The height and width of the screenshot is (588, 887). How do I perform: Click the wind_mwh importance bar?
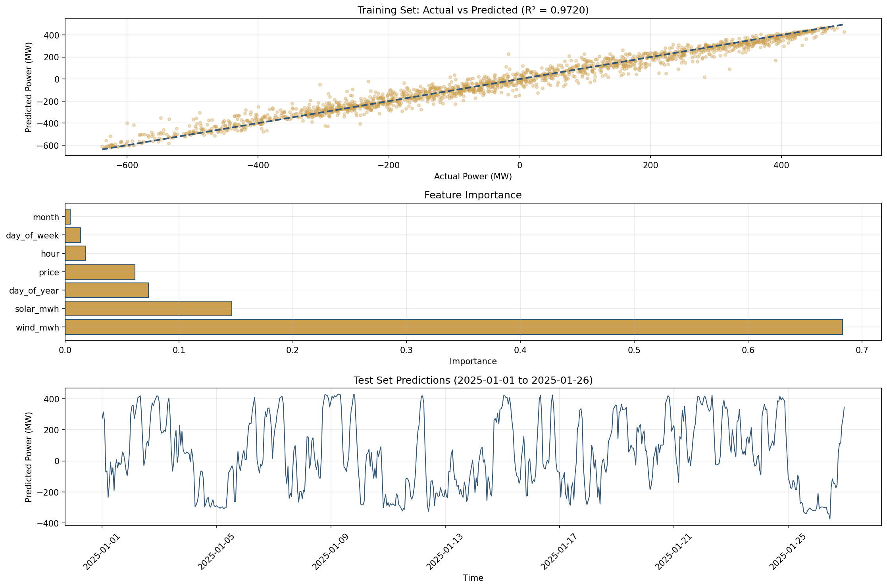coord(453,327)
